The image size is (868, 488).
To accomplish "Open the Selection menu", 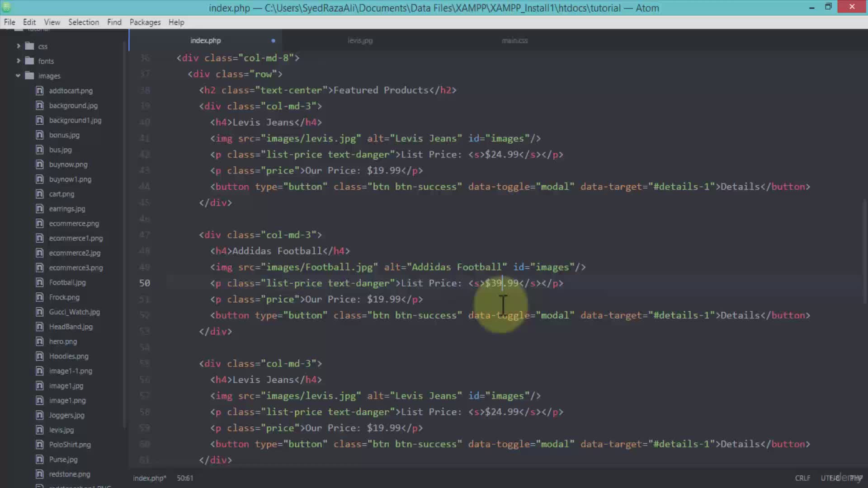I will point(84,22).
